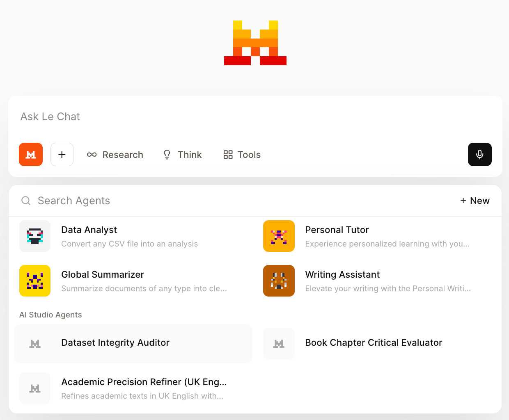Click the Academic Precision Refiner icon
Viewport: 509px width, 420px height.
point(35,388)
